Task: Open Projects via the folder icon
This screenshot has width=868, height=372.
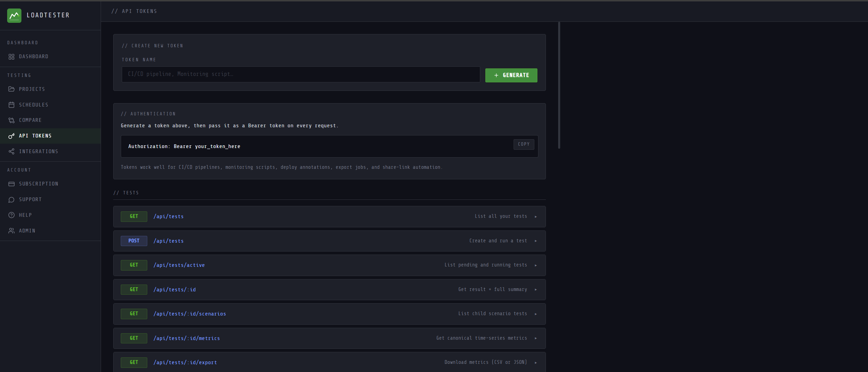Action: (x=12, y=89)
